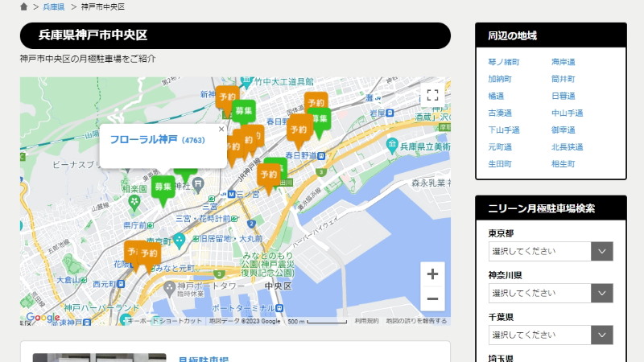644x362 pixels.
Task: Open the 神奈川県 selection dropdown
Action: [x=551, y=293]
